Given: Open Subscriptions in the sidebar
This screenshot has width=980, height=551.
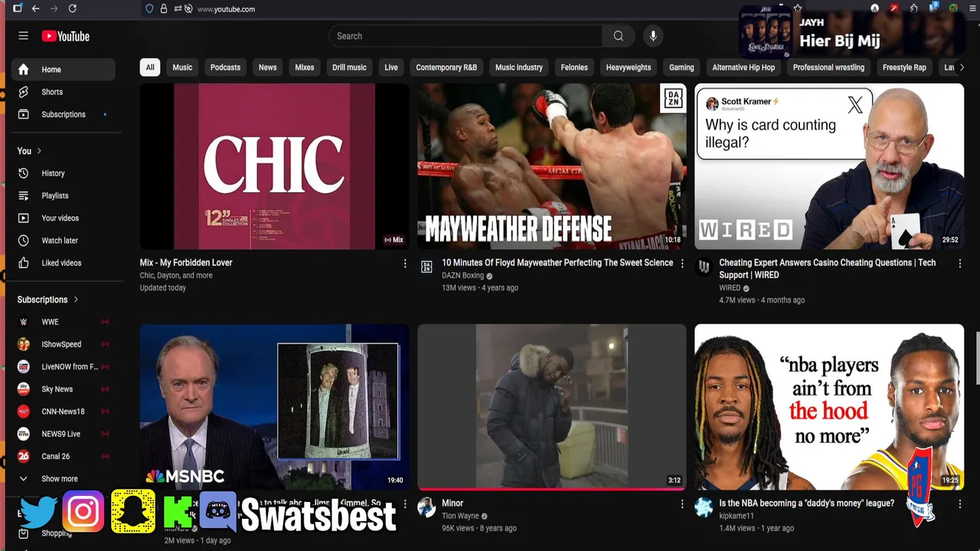Looking at the screenshot, I should coord(63,114).
